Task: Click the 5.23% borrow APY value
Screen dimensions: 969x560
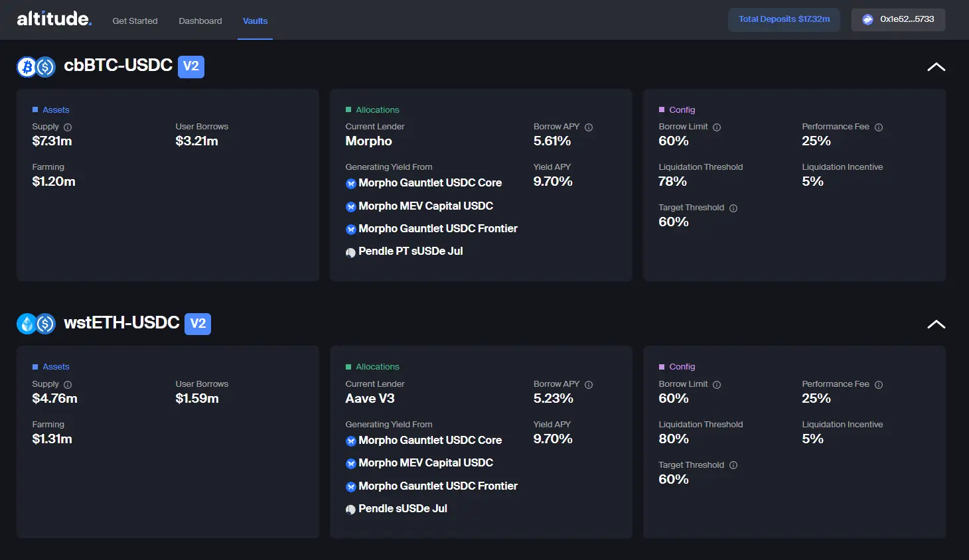Action: [554, 398]
